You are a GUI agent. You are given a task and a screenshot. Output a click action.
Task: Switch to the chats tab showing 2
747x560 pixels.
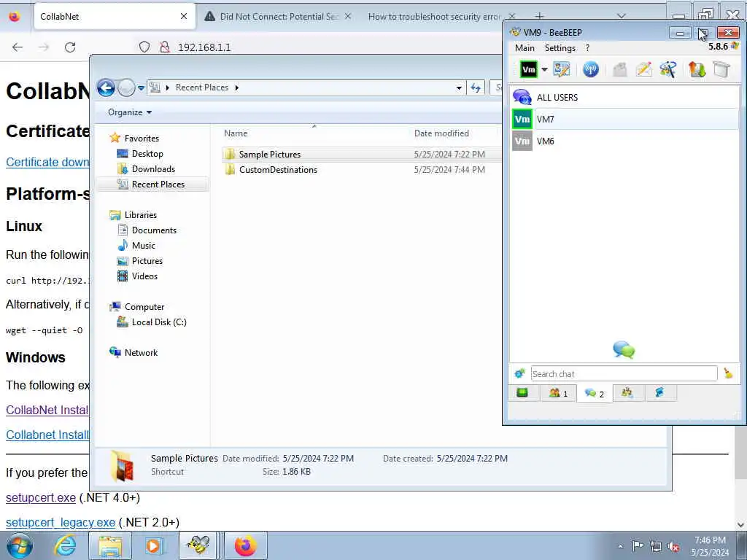point(595,394)
